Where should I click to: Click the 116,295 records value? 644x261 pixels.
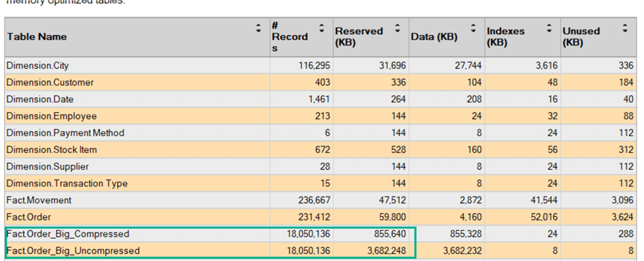(314, 66)
